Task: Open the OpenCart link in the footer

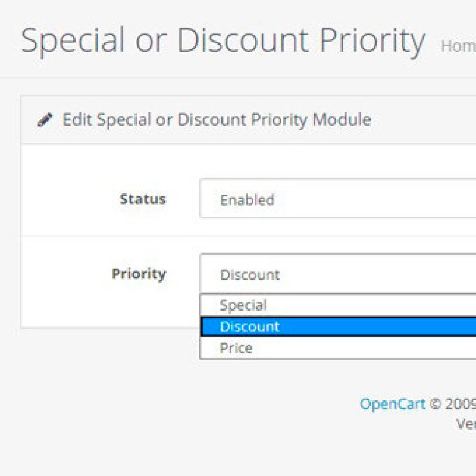Action: (x=393, y=404)
